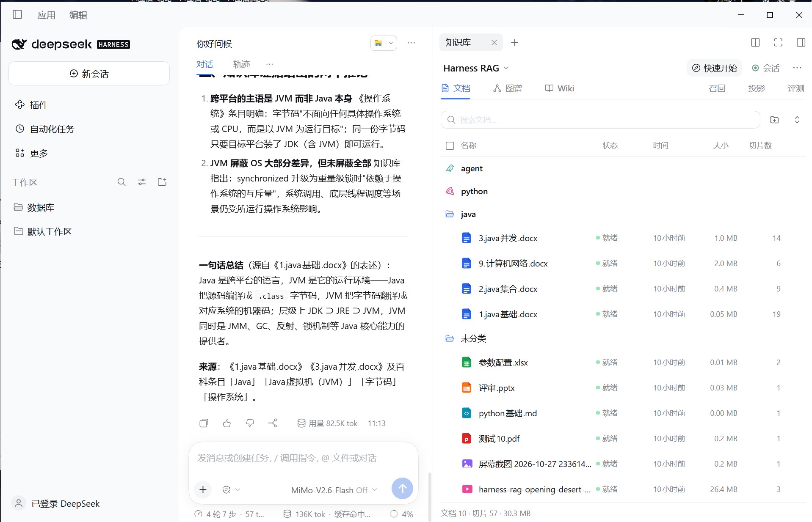Click the 4% context usage indicator

click(401, 514)
